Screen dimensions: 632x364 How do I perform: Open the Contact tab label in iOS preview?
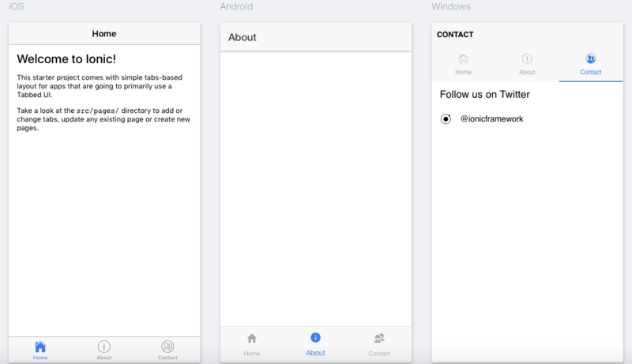coord(167,358)
